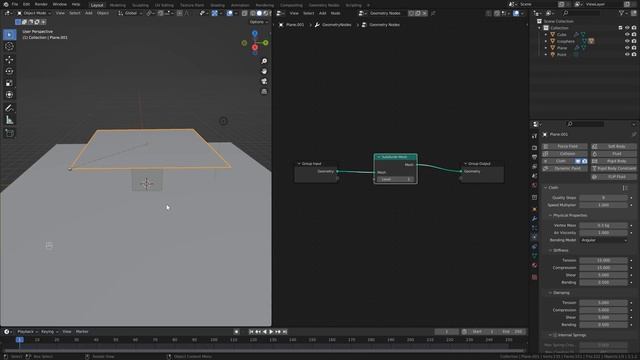Open the Material properties tab

535,266
